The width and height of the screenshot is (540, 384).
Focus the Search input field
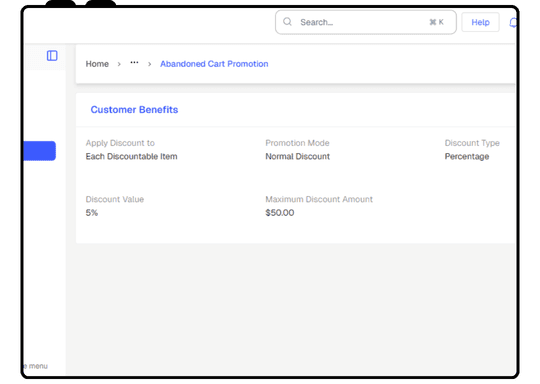[366, 22]
